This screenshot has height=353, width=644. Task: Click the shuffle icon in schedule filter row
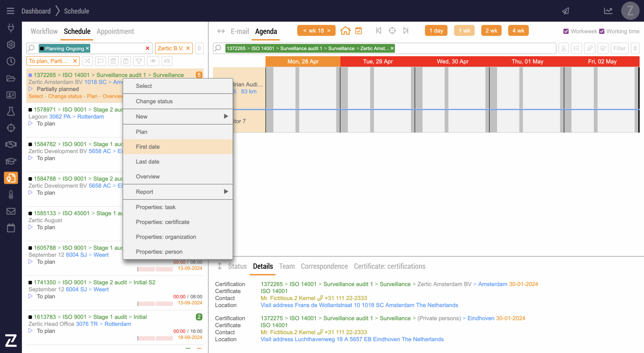87,61
